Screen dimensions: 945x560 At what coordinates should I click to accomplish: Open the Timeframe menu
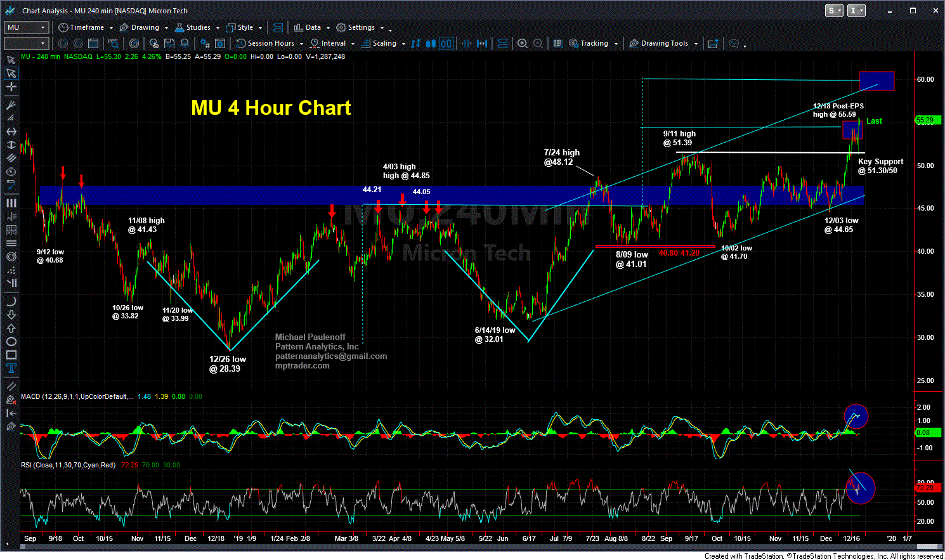pos(85,27)
